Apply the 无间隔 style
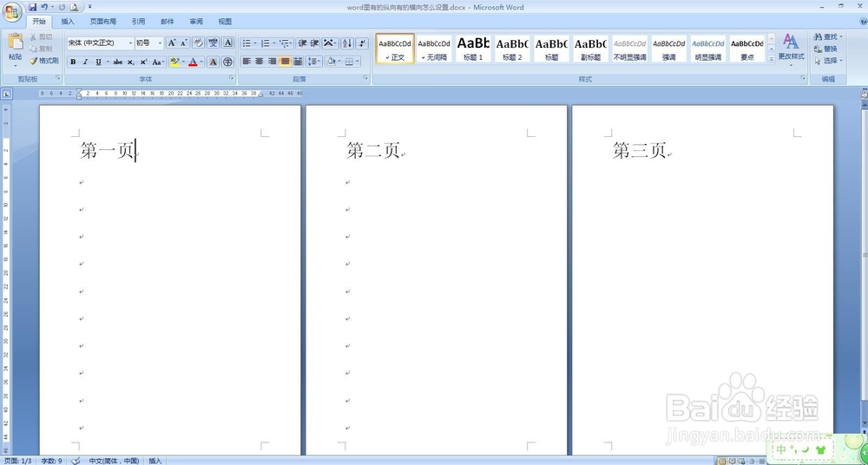 click(434, 49)
